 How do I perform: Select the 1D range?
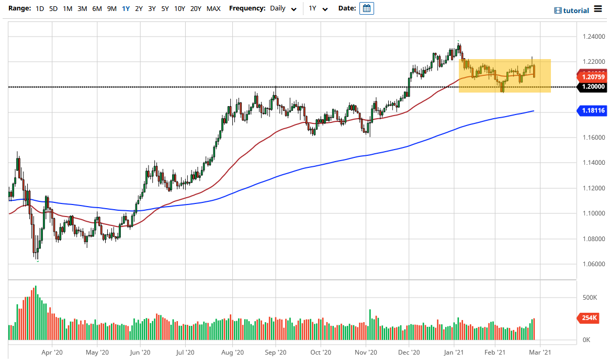(x=40, y=8)
